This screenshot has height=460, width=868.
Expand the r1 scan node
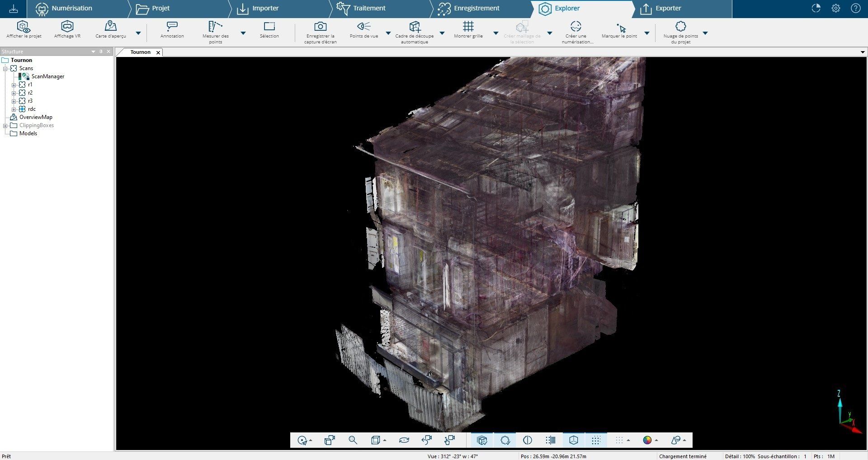[14, 85]
